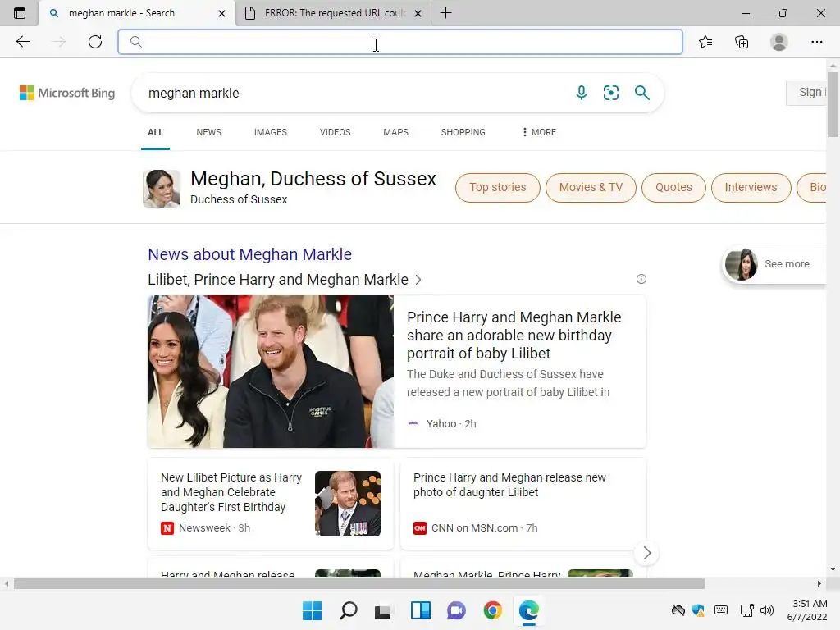Open Chat icon on taskbar

point(456,610)
